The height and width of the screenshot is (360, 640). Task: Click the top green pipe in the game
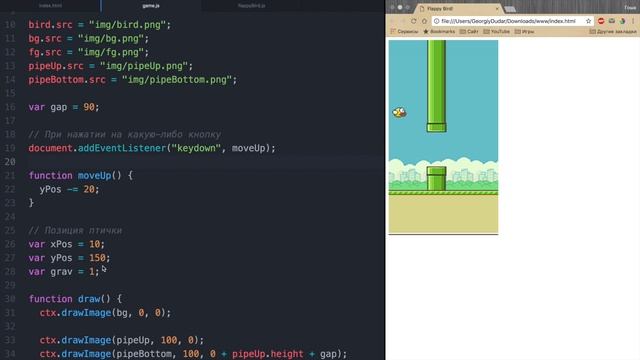pyautogui.click(x=436, y=86)
